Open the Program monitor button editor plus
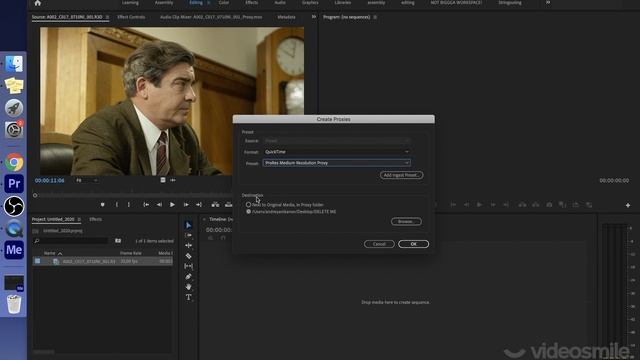Screen dimensions: 640x360 click(x=628, y=205)
